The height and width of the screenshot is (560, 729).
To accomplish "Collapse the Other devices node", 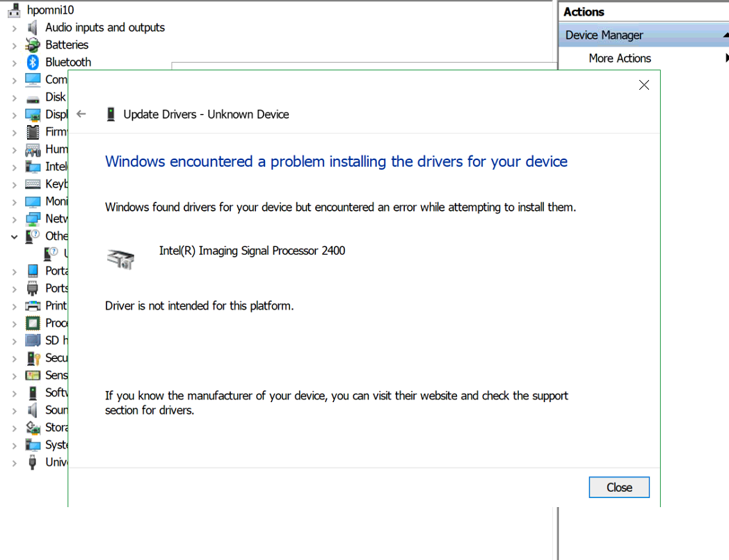I will coord(14,237).
